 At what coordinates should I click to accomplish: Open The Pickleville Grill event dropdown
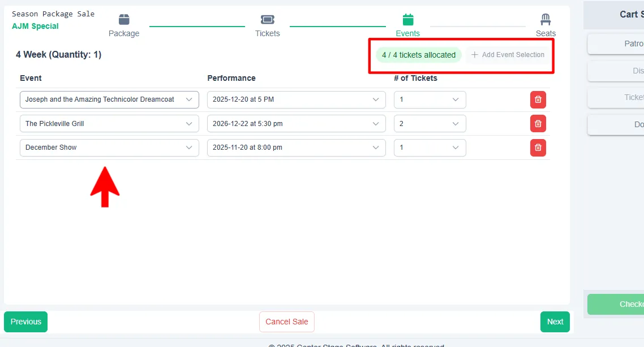(x=109, y=124)
